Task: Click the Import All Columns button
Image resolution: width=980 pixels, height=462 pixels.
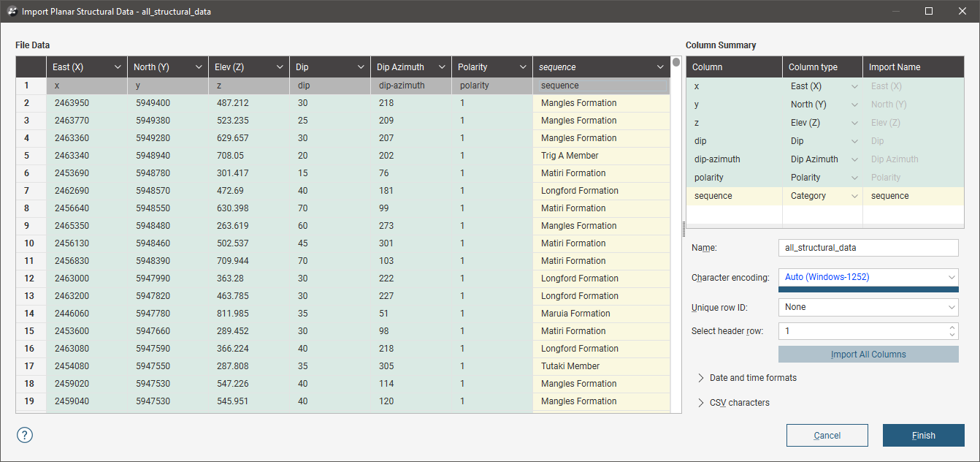Action: pos(868,355)
